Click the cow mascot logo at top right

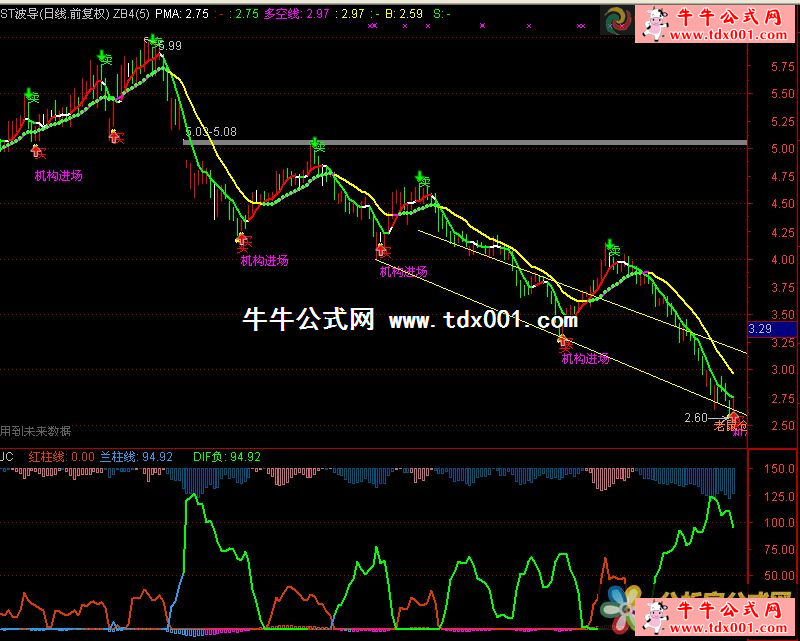click(x=656, y=22)
